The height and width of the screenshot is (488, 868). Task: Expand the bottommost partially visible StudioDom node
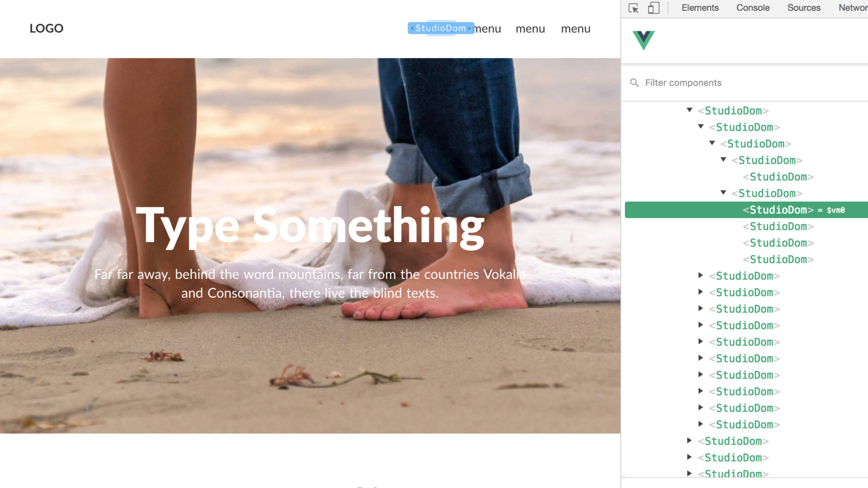(689, 473)
